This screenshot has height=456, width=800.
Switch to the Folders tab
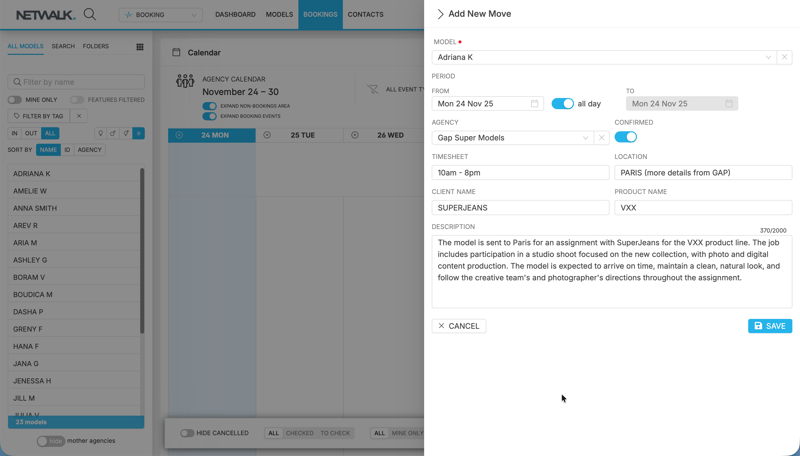click(x=96, y=46)
